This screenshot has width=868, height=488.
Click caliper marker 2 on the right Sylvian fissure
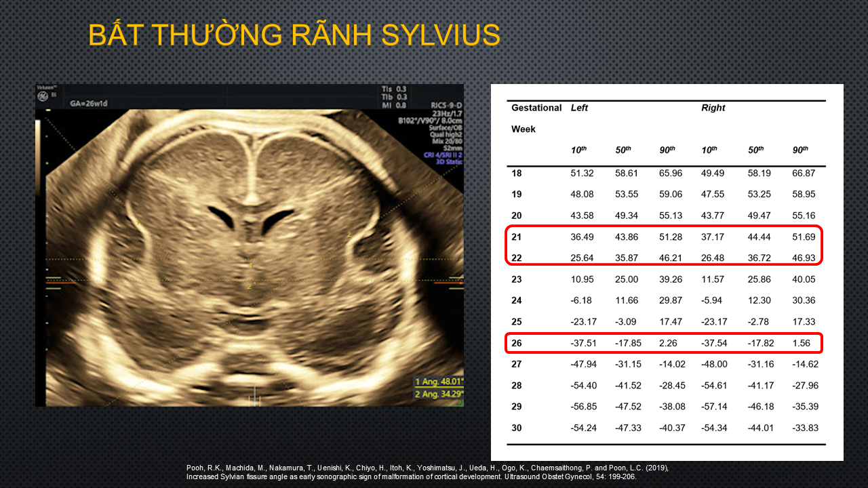click(349, 235)
